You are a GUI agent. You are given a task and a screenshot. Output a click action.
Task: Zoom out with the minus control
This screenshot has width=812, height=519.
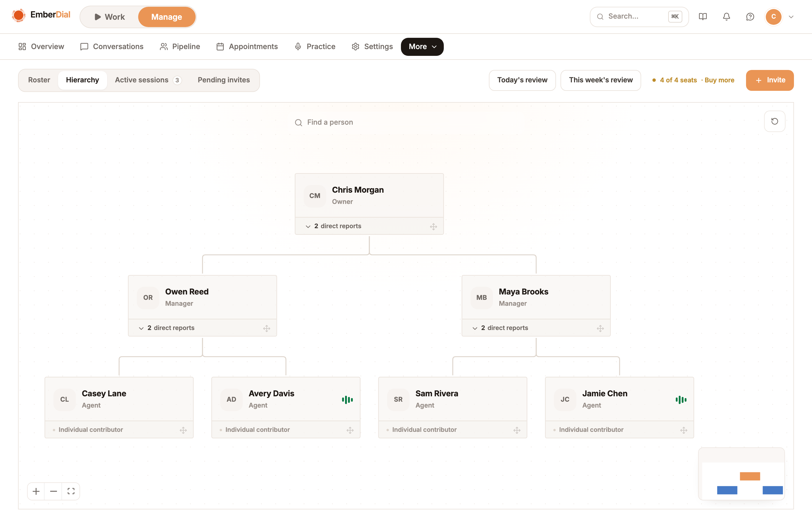[53, 491]
